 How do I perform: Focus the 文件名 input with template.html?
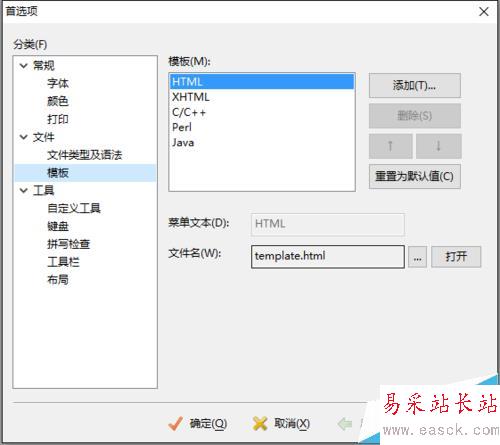pos(328,257)
